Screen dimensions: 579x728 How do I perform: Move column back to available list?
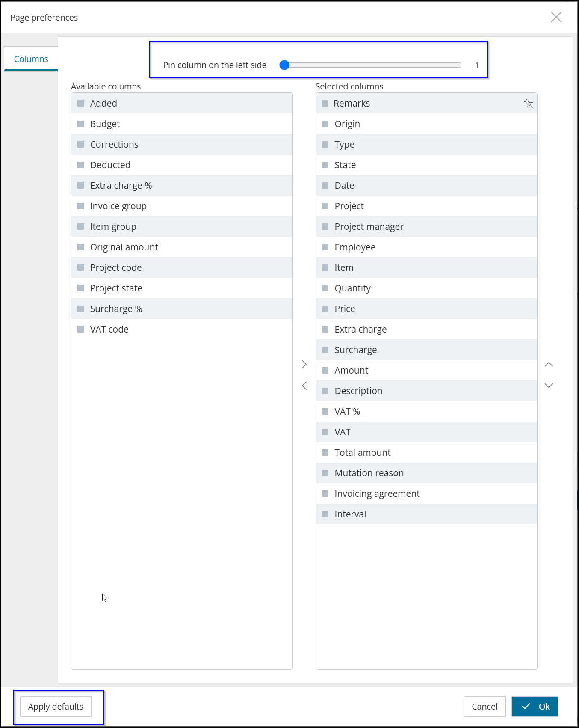[x=304, y=386]
